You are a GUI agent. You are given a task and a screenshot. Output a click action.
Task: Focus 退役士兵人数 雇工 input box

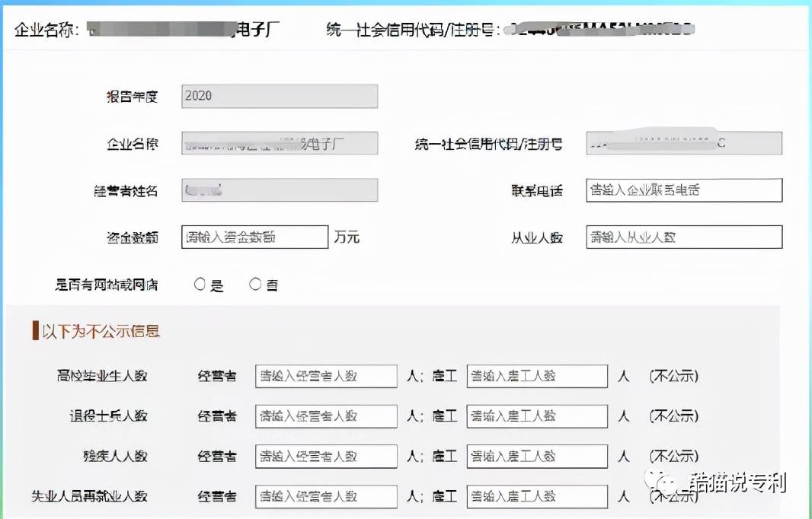point(537,416)
